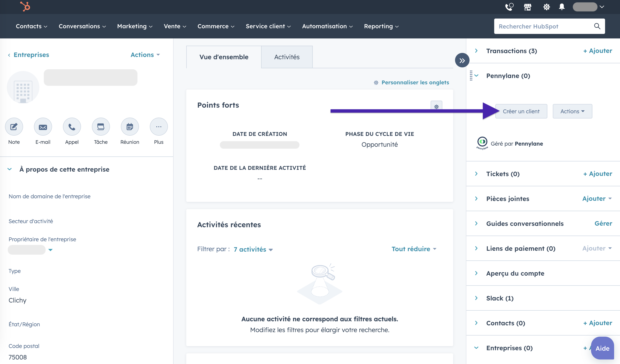Image resolution: width=620 pixels, height=364 pixels.
Task: Click the HubSpot sprocket logo
Action: point(25,7)
